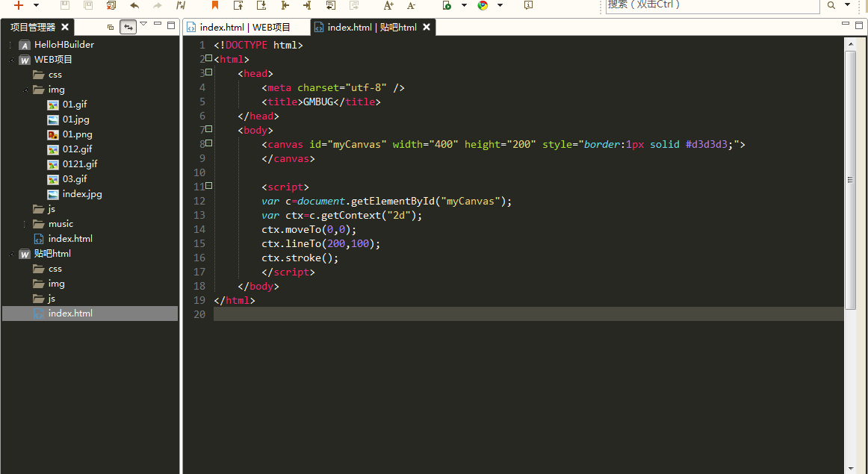Screen dimensions: 868x474
Task: Close the 项目管理器 panel tab
Action: pos(65,27)
